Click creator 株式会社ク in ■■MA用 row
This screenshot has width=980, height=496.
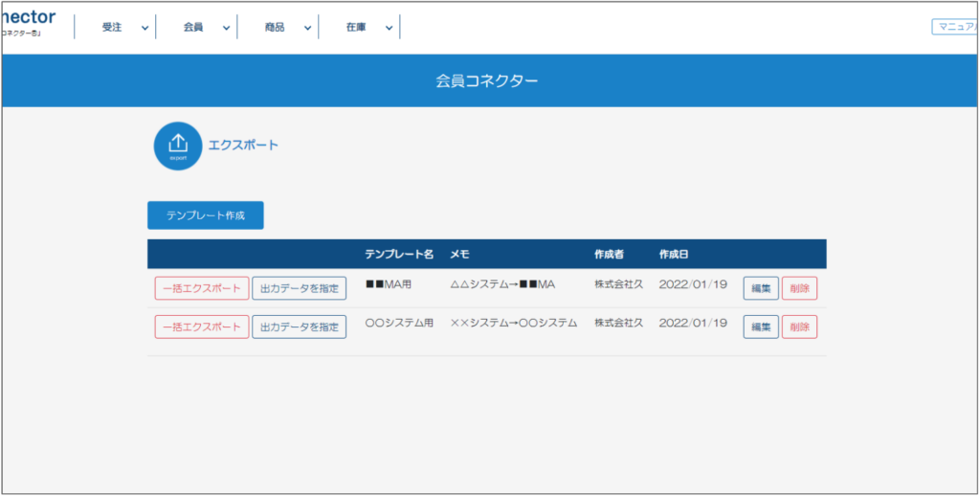pyautogui.click(x=619, y=284)
